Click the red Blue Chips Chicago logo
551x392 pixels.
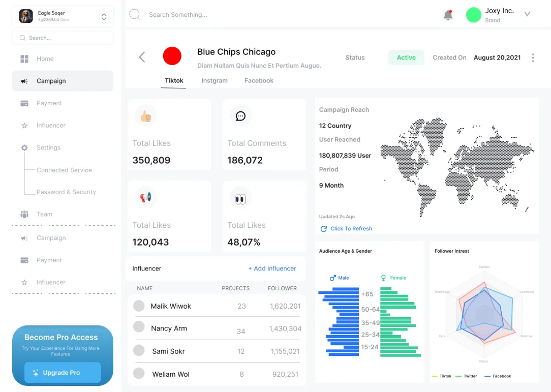coord(172,56)
